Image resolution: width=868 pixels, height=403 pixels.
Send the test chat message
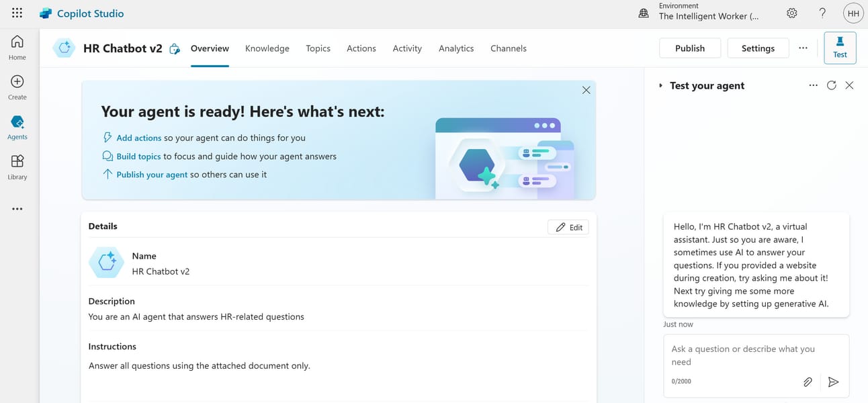pos(833,382)
